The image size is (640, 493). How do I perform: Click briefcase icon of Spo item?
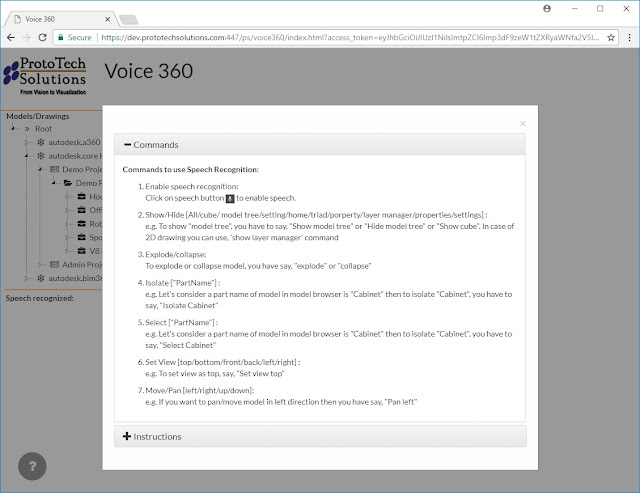(82, 237)
